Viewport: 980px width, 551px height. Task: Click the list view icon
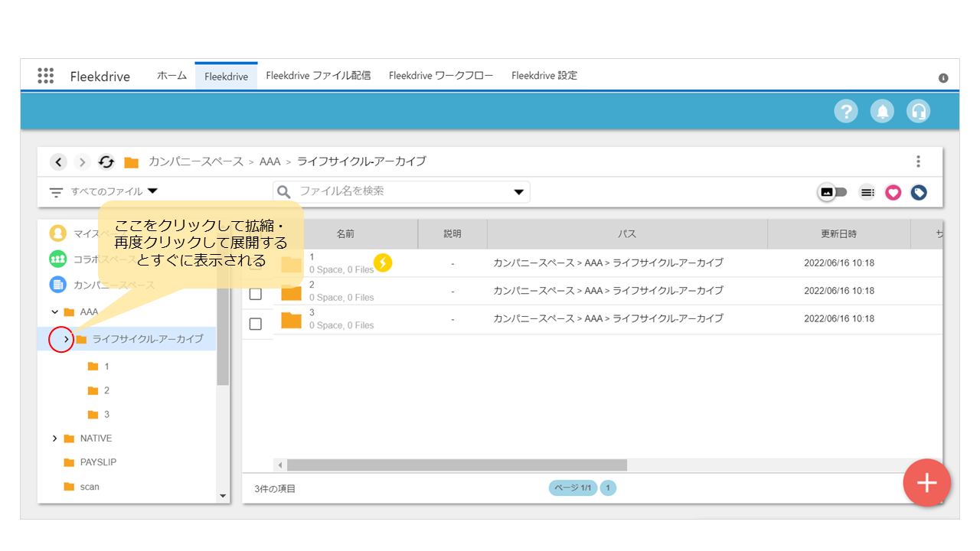point(867,193)
